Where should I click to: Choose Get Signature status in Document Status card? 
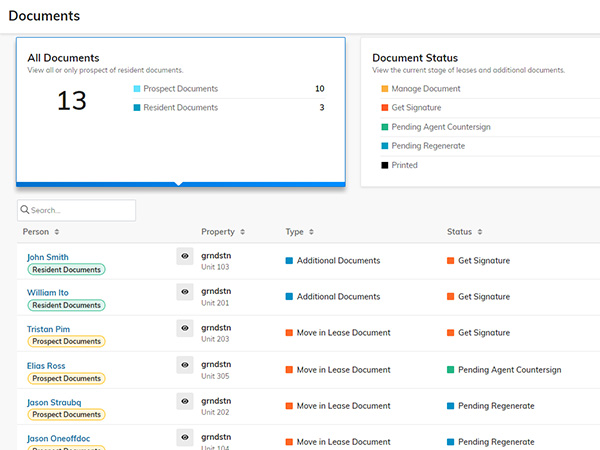[416, 108]
